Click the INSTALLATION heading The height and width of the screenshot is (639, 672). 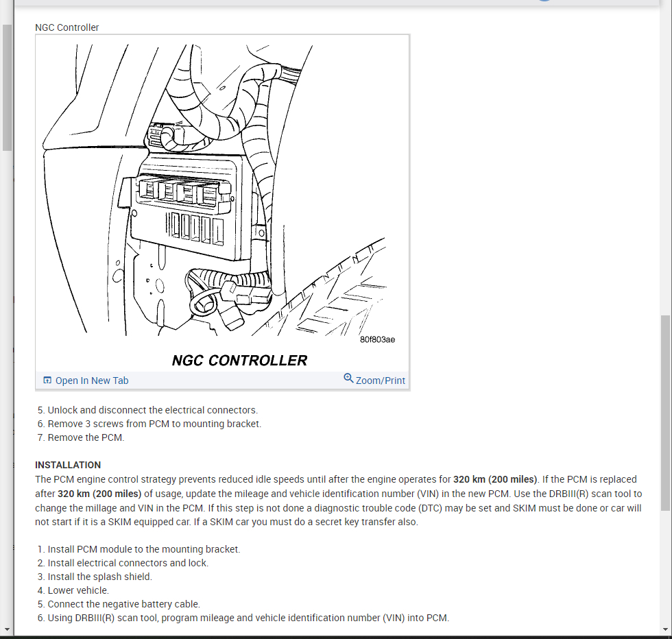coord(68,465)
